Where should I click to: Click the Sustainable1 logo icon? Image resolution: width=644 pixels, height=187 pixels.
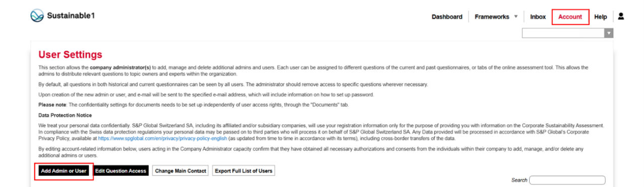(x=37, y=16)
